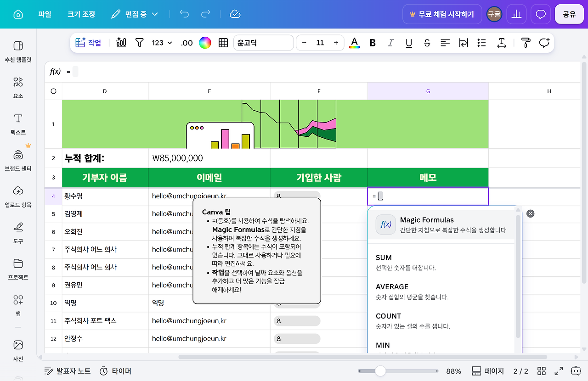The width and height of the screenshot is (588, 381).
Task: Open the filter icon in toolbar
Action: (140, 43)
